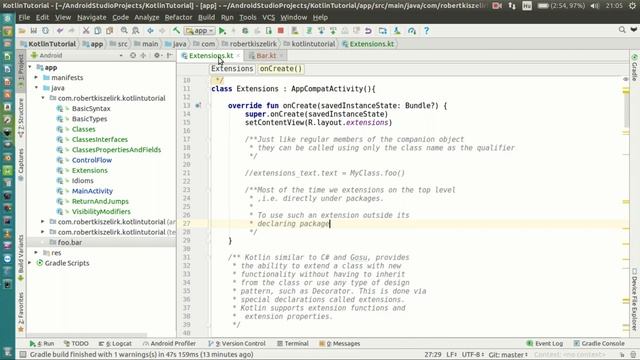Viewport: 640px width, 360px height.
Task: Select the foo.bar package in tree
Action: coord(69,242)
